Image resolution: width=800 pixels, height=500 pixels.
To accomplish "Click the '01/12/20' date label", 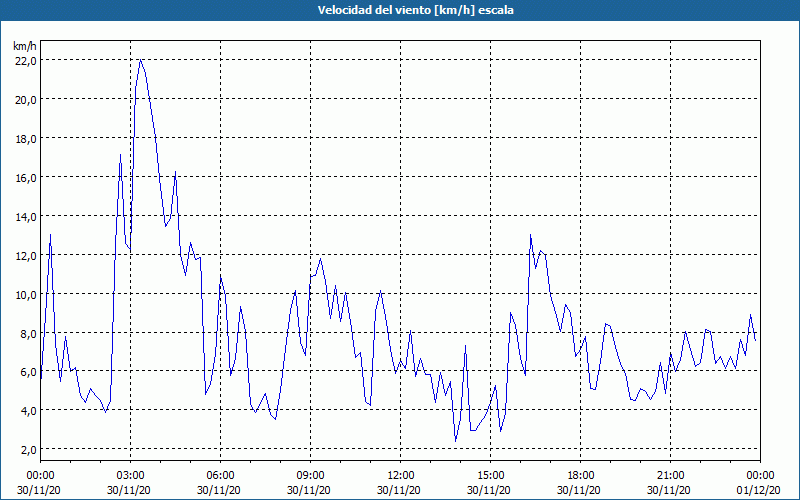I will 759,490.
